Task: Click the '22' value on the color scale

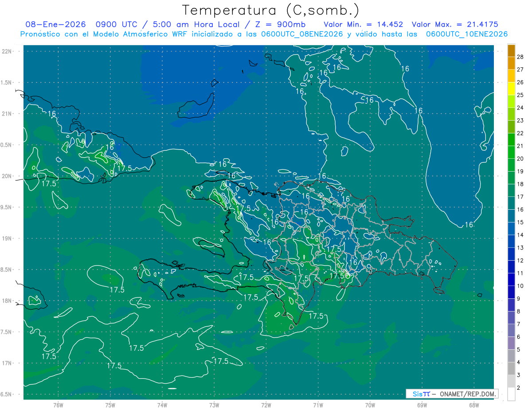Action: tap(520, 133)
